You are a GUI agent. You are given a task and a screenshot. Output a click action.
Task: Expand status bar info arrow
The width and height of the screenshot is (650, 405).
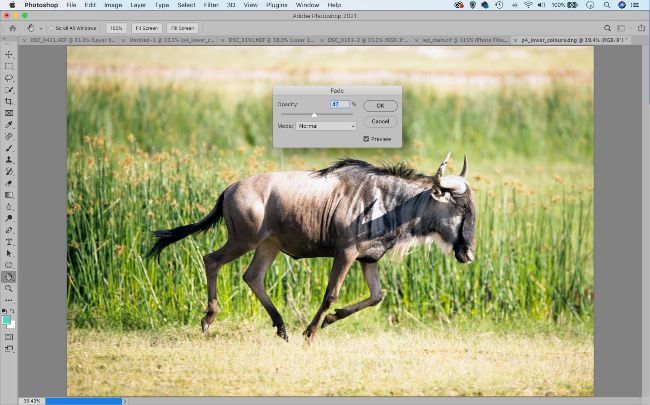[x=125, y=401]
